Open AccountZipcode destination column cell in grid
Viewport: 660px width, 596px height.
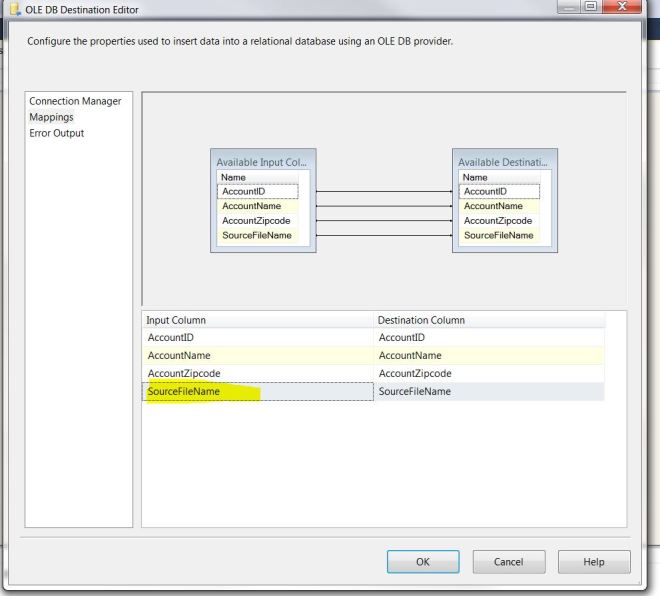488,373
